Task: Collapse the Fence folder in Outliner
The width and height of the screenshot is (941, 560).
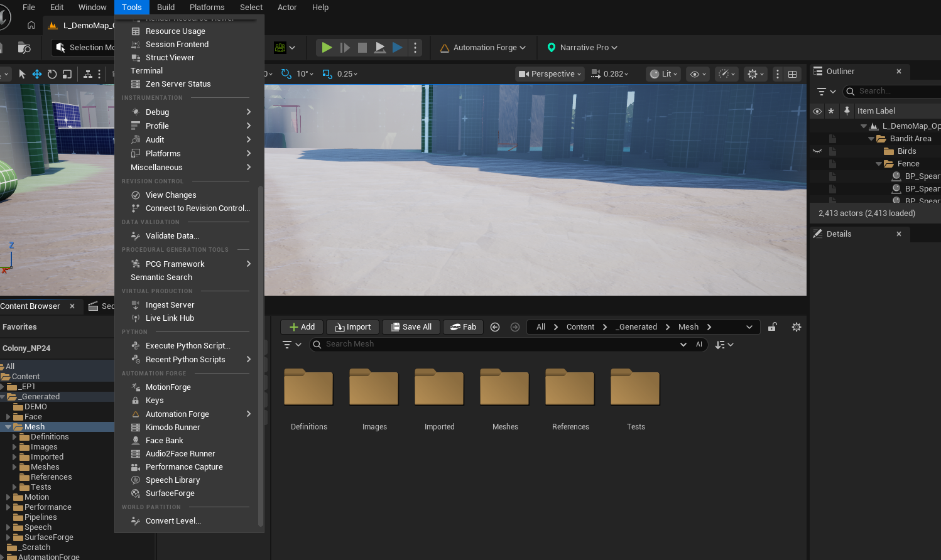Action: click(x=879, y=163)
